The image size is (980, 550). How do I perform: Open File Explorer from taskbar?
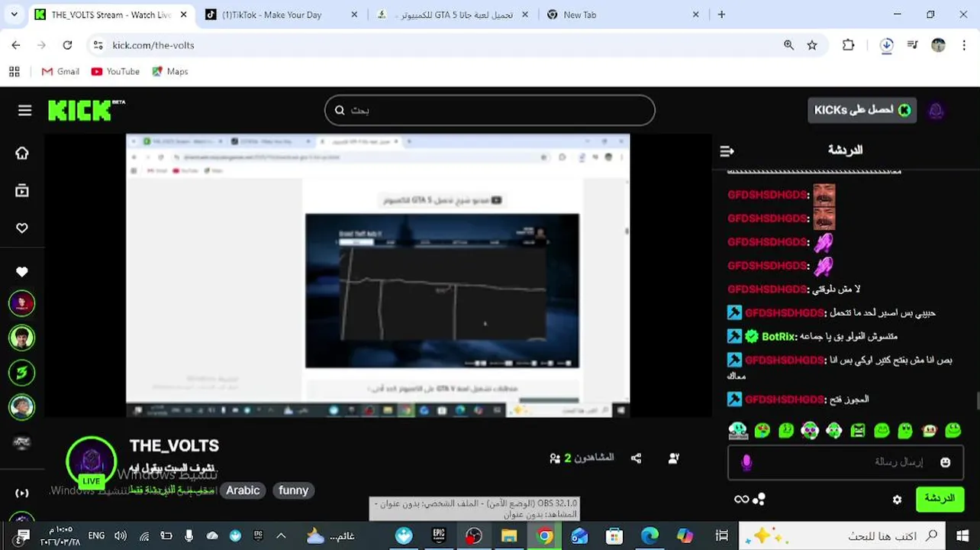509,536
